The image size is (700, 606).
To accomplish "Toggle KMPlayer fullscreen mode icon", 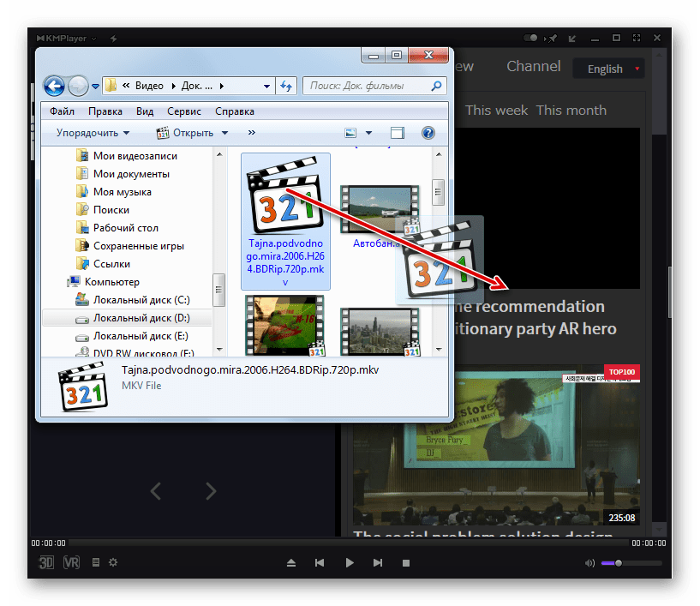I will (x=637, y=38).
